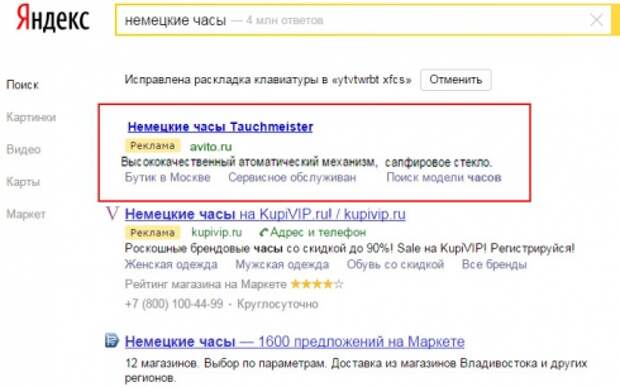Open Немецкие часы — 1600 предложений на Маркете
This screenshot has height=387, width=620.
tap(295, 342)
